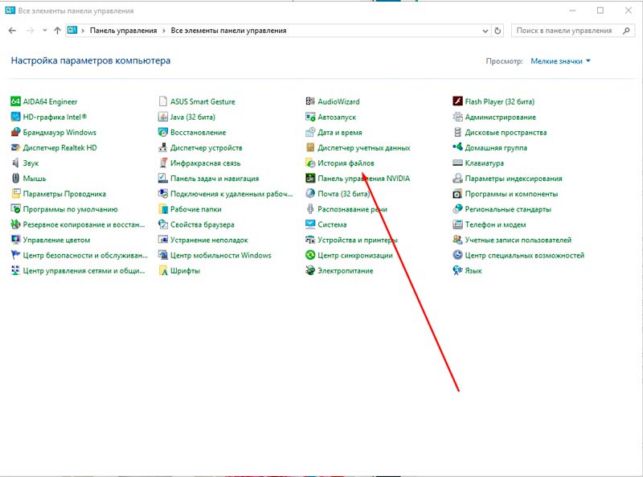This screenshot has height=477, width=643.
Task: Open Устранение неполадок link
Action: (209, 240)
